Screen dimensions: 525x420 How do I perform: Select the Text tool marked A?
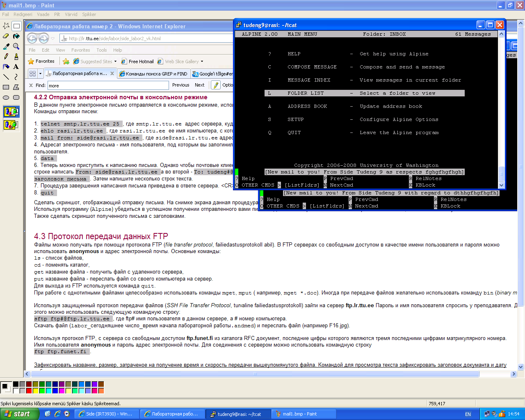[x=16, y=66]
